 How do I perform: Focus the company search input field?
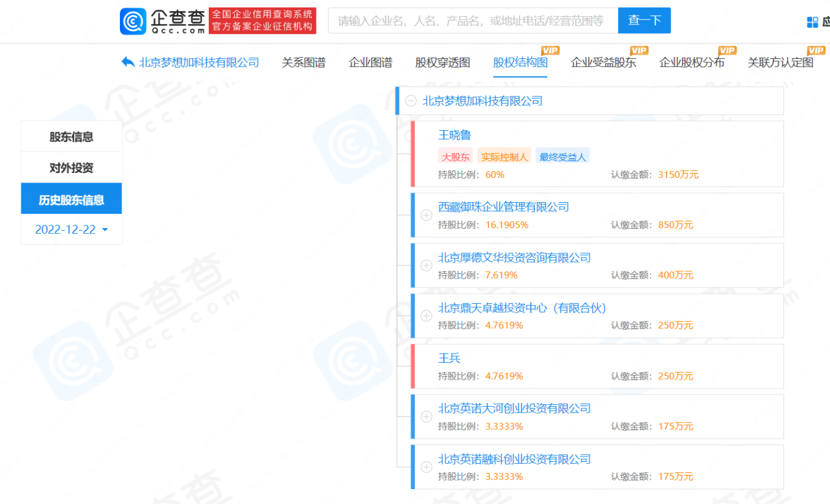pyautogui.click(x=473, y=21)
